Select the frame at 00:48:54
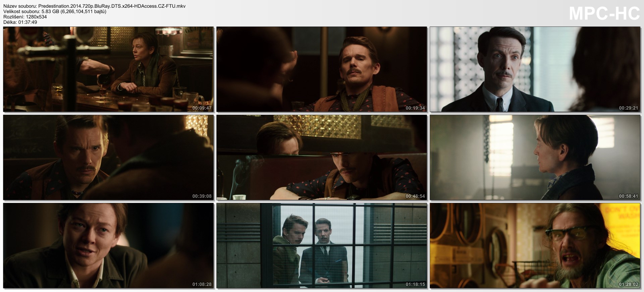The height and width of the screenshot is (292, 644). (x=322, y=158)
